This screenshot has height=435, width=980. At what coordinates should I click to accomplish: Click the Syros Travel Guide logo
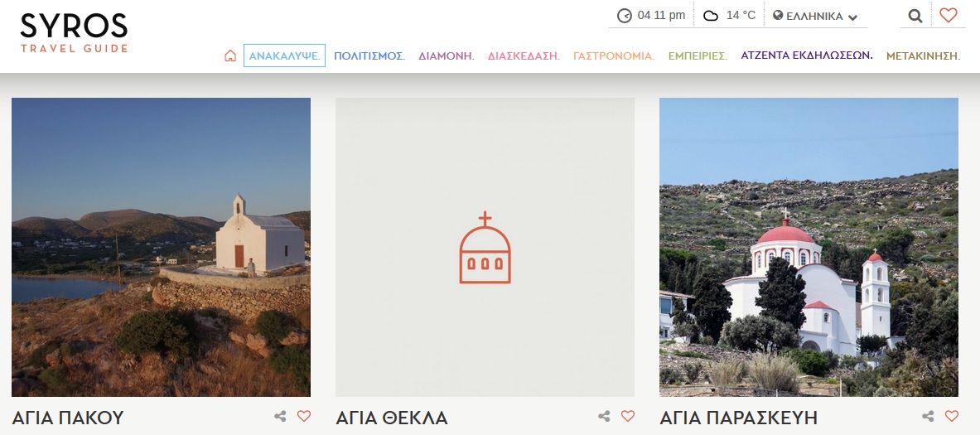[74, 33]
